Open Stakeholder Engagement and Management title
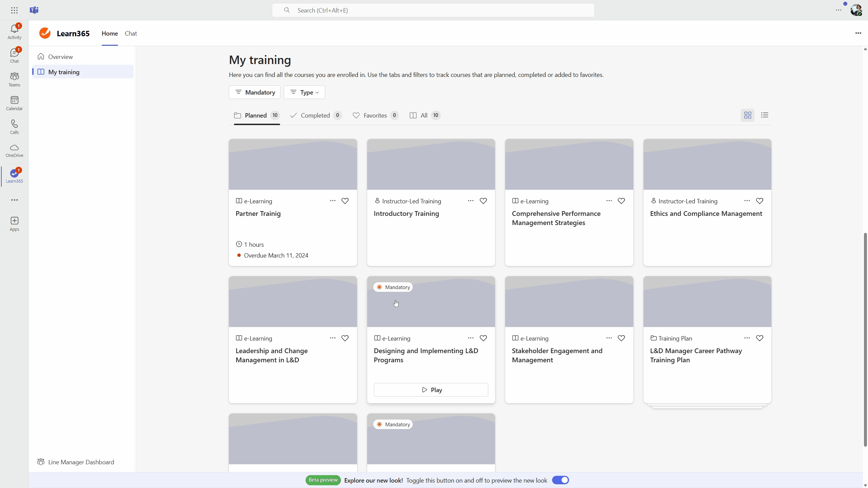The image size is (868, 488). tap(557, 355)
